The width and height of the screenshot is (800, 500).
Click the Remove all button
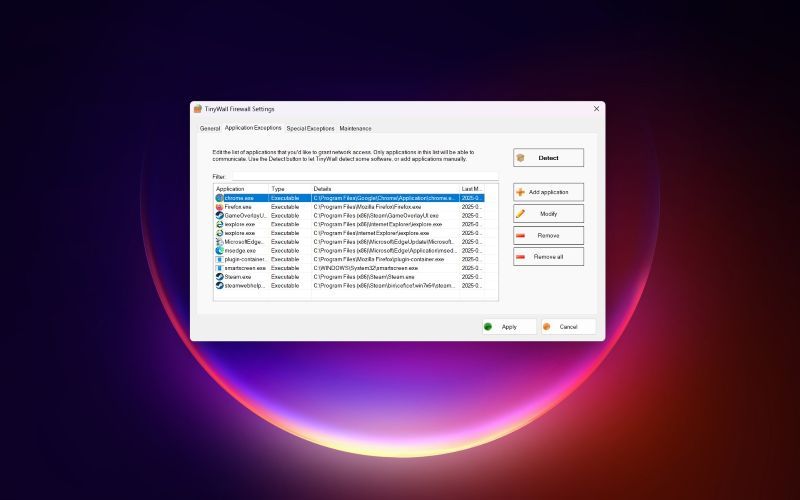[548, 257]
